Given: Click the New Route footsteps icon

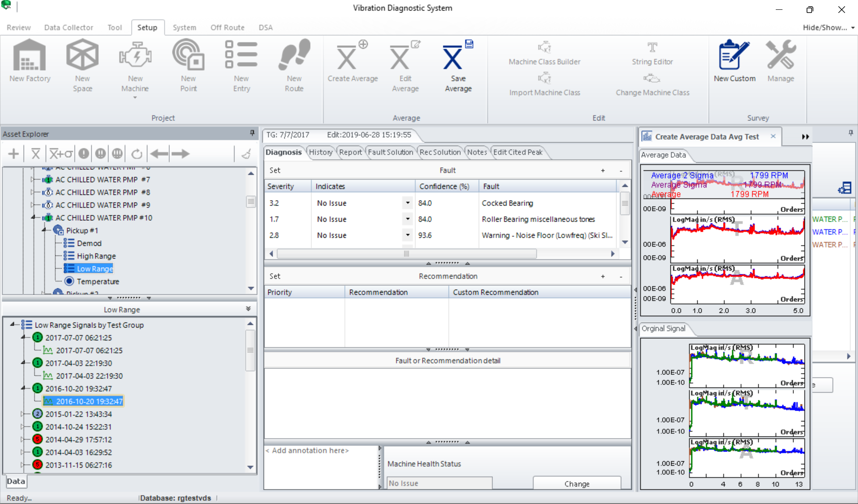Looking at the screenshot, I should [x=294, y=55].
